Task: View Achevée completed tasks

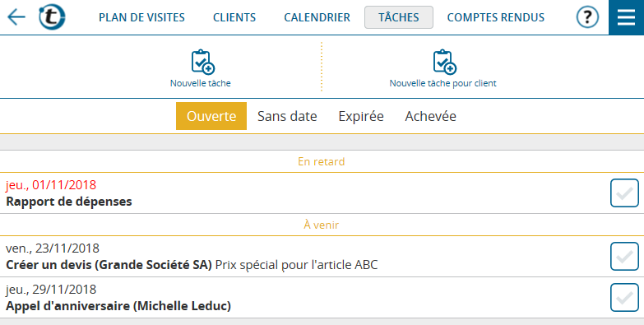Action: [430, 116]
